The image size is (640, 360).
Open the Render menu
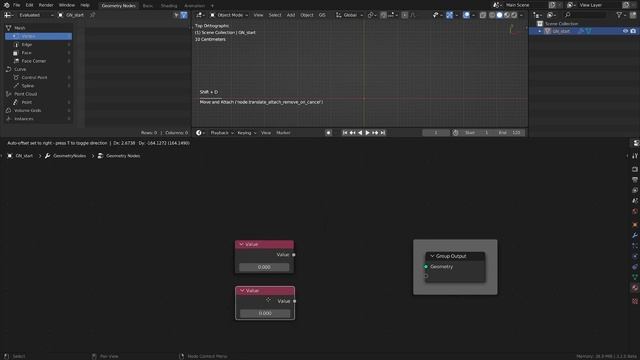tap(46, 5)
